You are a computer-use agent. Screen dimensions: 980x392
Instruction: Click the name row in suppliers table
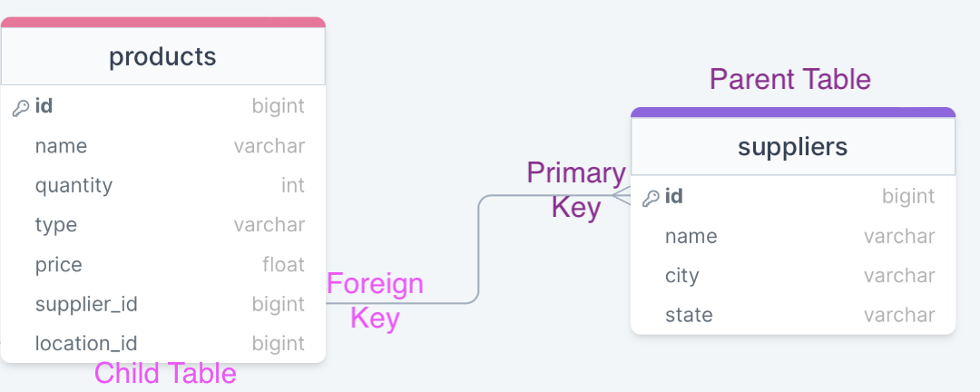click(793, 236)
